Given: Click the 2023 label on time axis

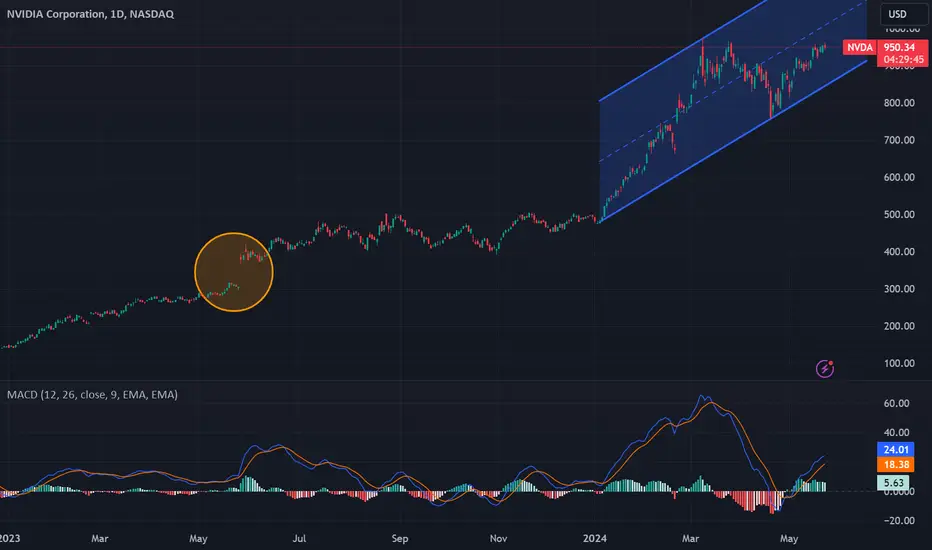Looking at the screenshot, I should coord(10,538).
